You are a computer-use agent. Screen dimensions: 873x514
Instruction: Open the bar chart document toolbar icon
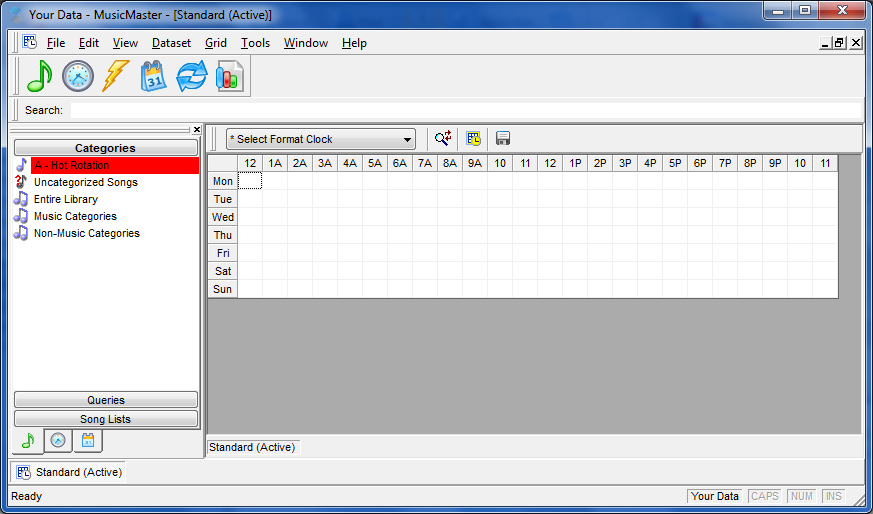coord(230,76)
